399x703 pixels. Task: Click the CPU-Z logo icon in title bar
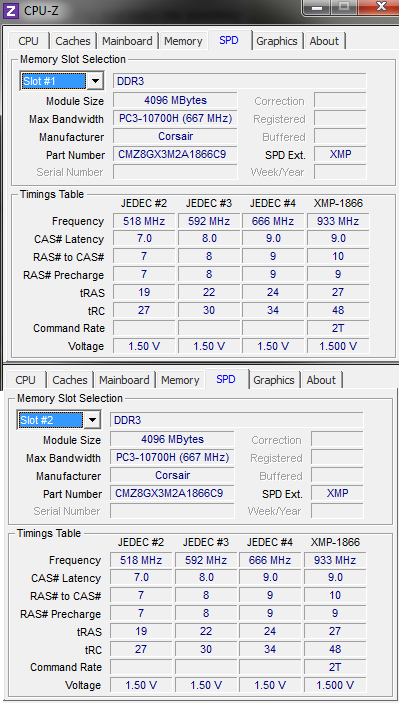point(10,10)
